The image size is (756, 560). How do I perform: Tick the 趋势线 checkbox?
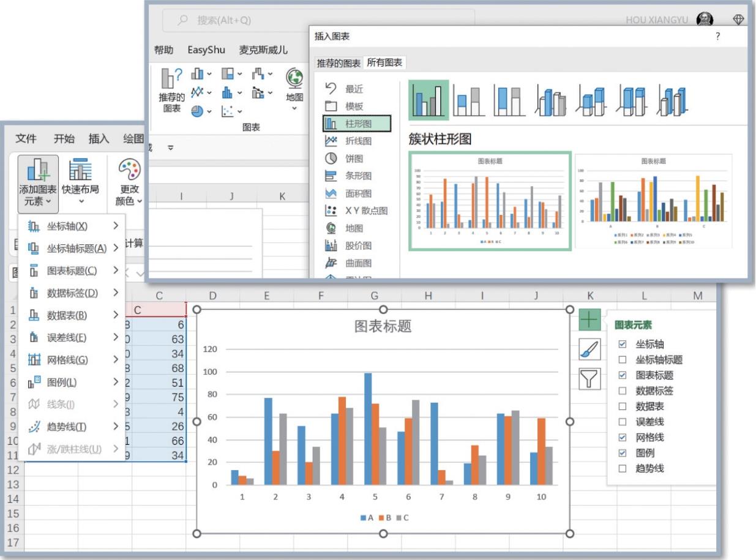point(623,469)
